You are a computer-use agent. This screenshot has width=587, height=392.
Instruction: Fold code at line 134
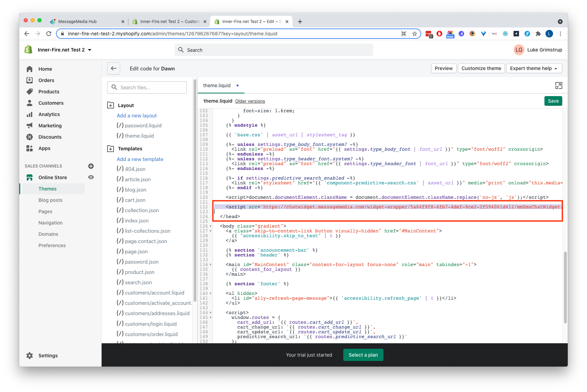coord(210,265)
